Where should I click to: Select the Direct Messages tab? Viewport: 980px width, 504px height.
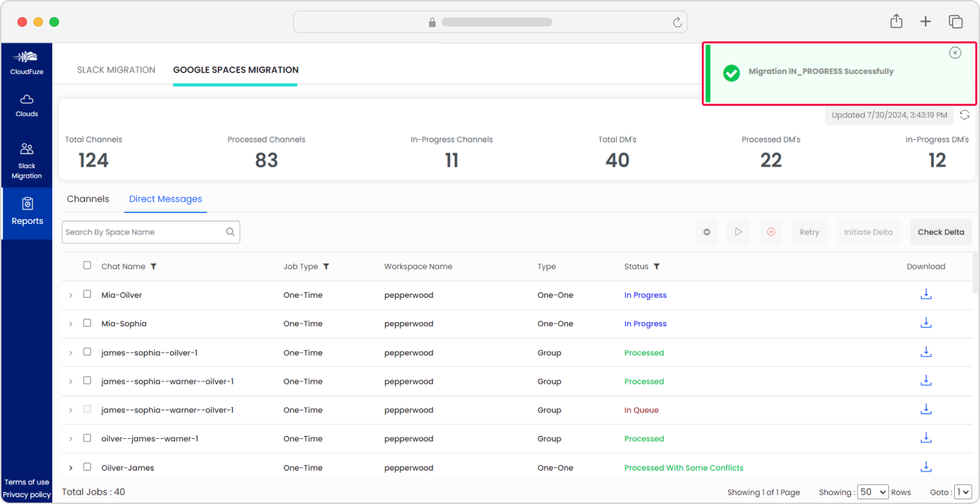tap(166, 199)
